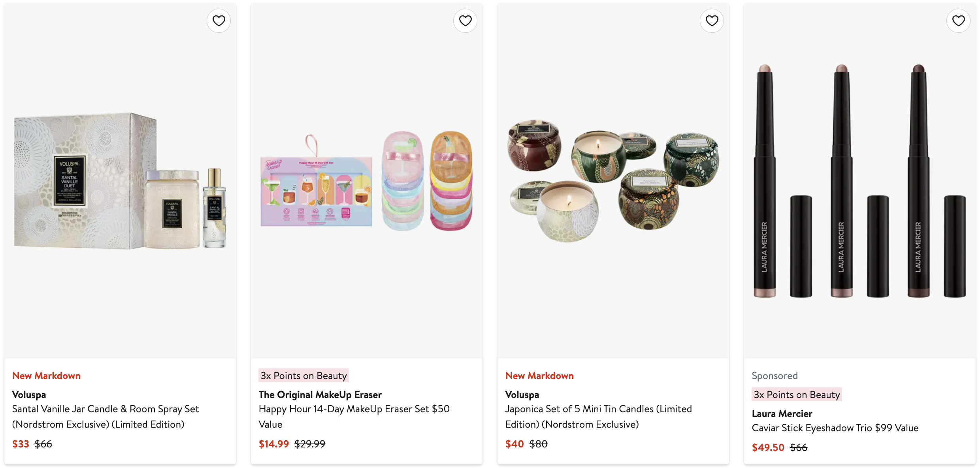
Task: Click the Laura Mercier brand name
Action: click(782, 413)
